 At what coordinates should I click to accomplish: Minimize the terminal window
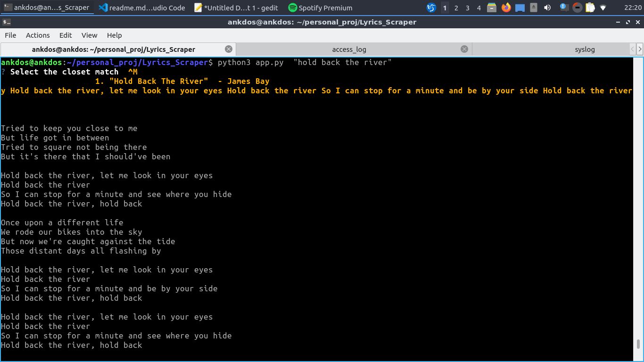pyautogui.click(x=618, y=22)
